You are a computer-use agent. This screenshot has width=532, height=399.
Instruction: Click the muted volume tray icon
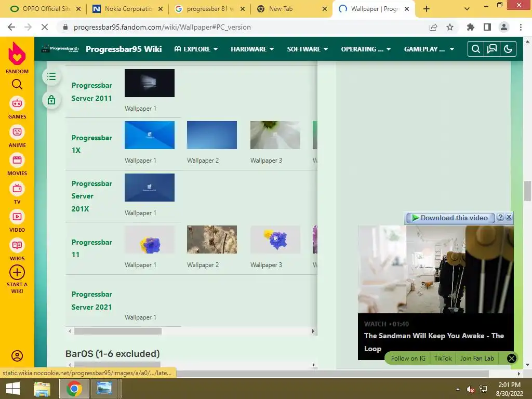pos(470,389)
